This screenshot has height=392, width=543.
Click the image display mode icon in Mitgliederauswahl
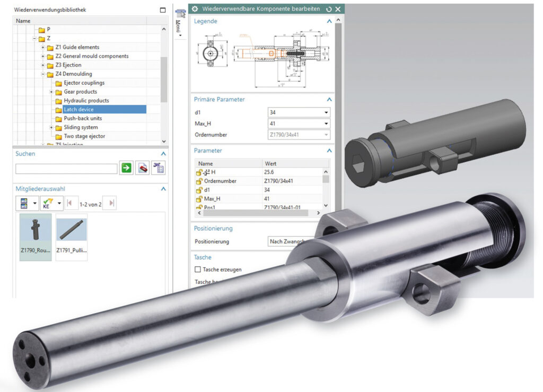pyautogui.click(x=24, y=203)
